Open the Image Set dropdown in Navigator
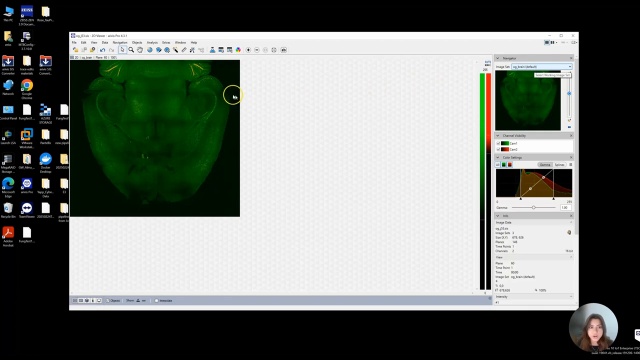 tap(542, 67)
